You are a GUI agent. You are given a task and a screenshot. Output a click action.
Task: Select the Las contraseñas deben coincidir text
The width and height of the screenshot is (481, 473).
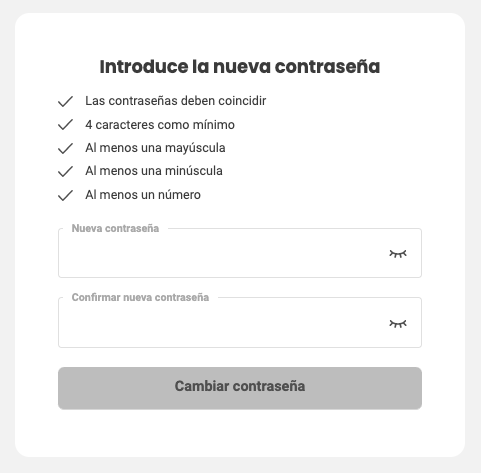click(x=176, y=101)
